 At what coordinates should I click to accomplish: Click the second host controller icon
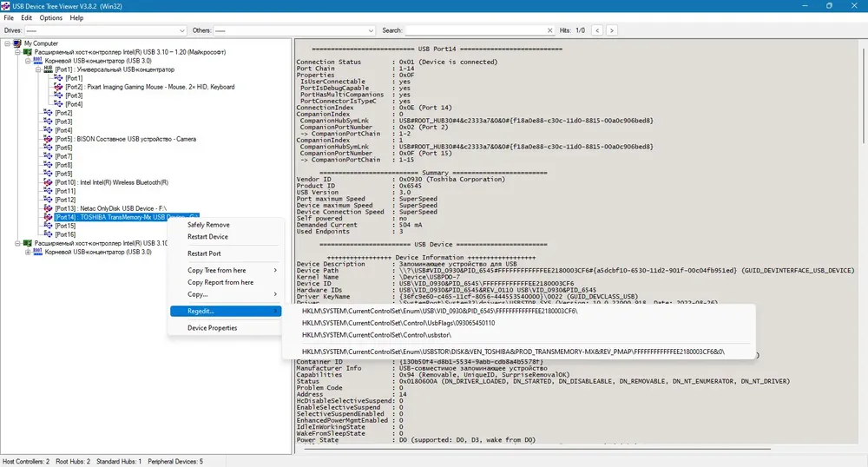(x=27, y=243)
